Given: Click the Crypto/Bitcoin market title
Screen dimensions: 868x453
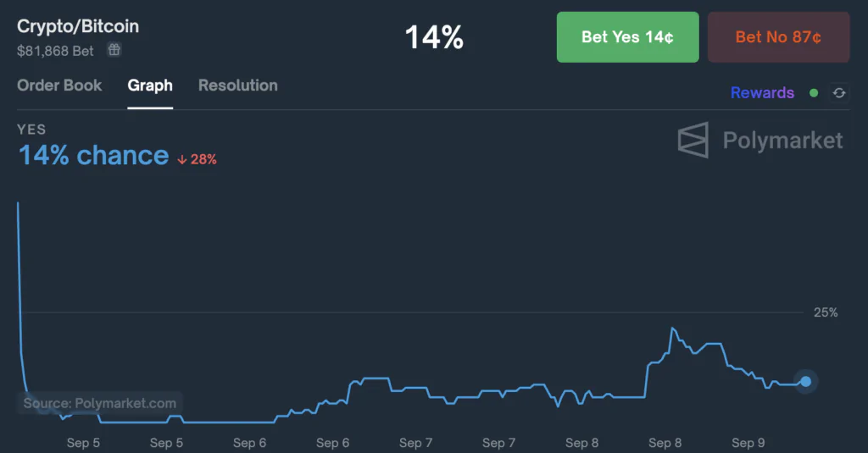Looking at the screenshot, I should coord(78,26).
